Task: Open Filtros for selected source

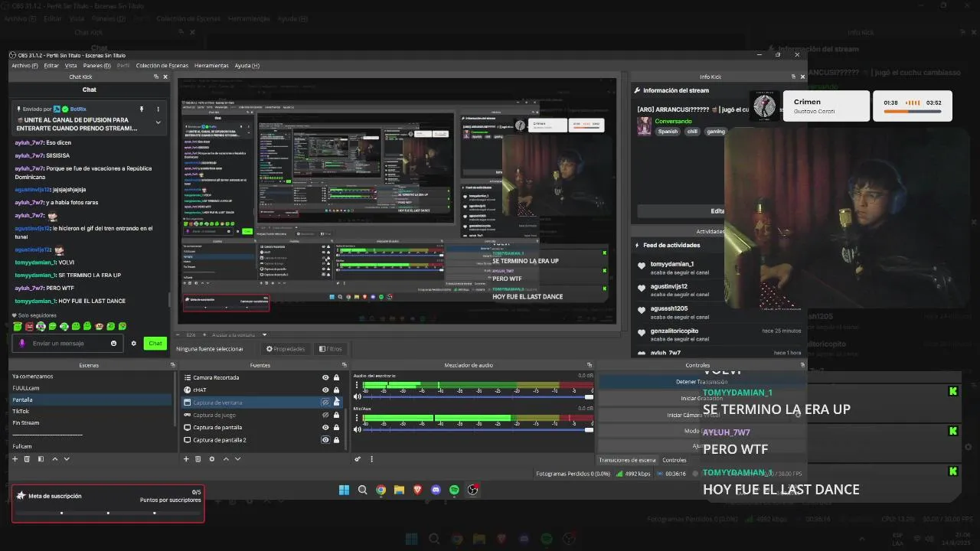Action: (x=331, y=349)
